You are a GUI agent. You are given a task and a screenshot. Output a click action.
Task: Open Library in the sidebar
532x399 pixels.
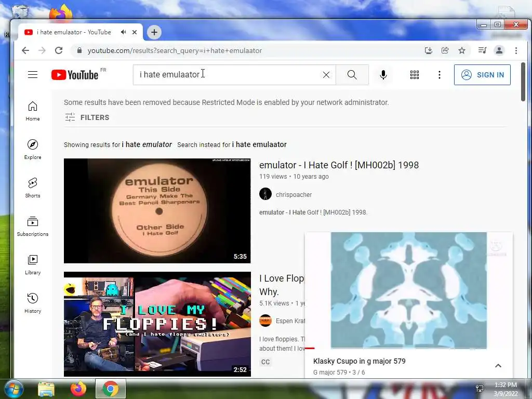click(x=33, y=264)
